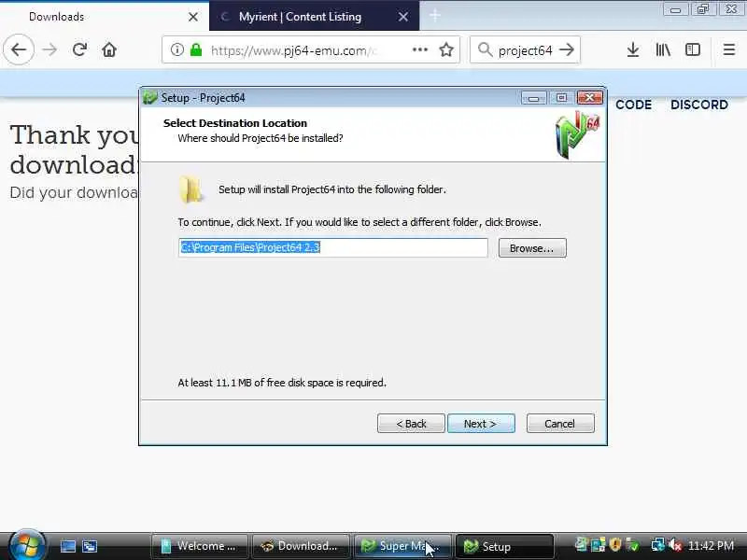747x560 pixels.
Task: Open the DISCORD link on the webpage
Action: [x=698, y=105]
